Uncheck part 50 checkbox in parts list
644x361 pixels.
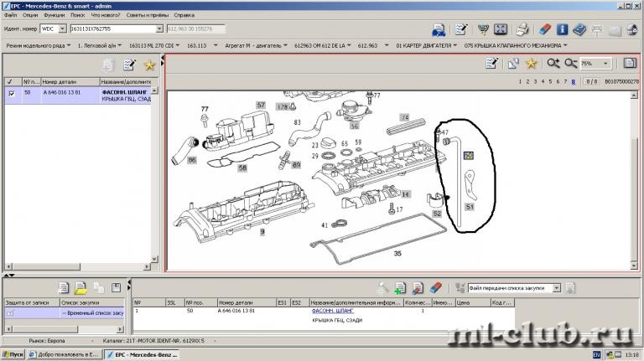[12, 94]
